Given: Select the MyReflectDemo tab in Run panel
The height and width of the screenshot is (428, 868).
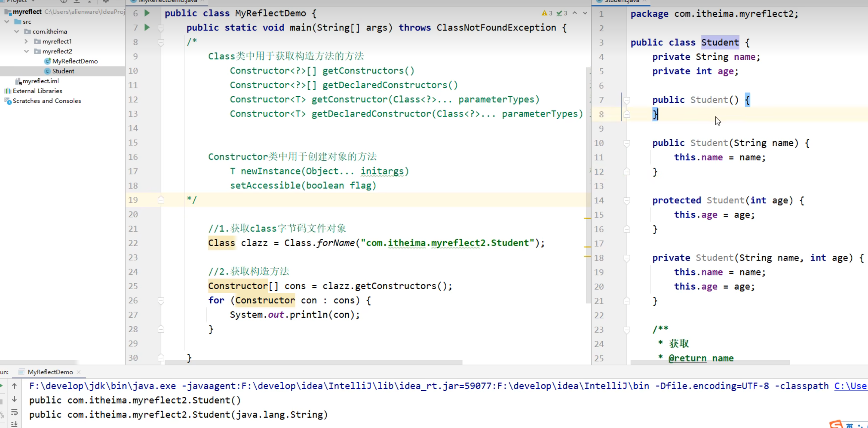Looking at the screenshot, I should point(50,372).
